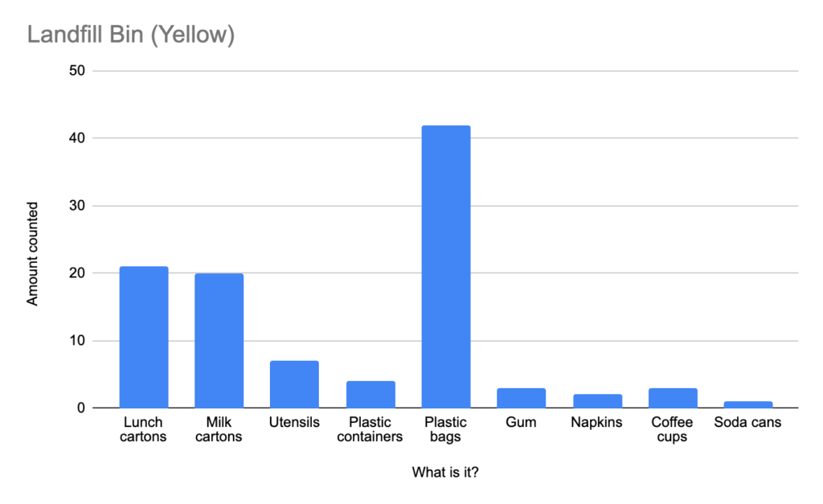Screen dimensions: 823x504
Task: Select the "What is it?" horizontal axis title
Action: [446, 473]
